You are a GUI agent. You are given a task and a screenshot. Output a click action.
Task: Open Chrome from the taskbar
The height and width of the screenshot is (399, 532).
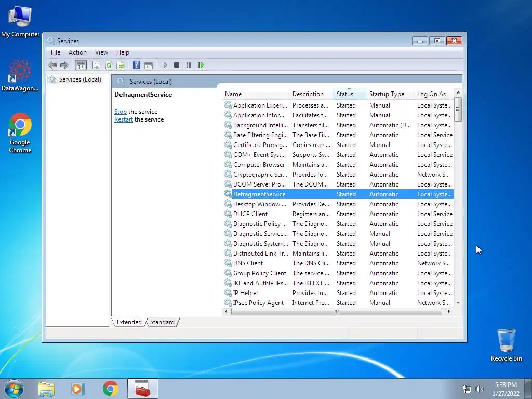(x=111, y=389)
